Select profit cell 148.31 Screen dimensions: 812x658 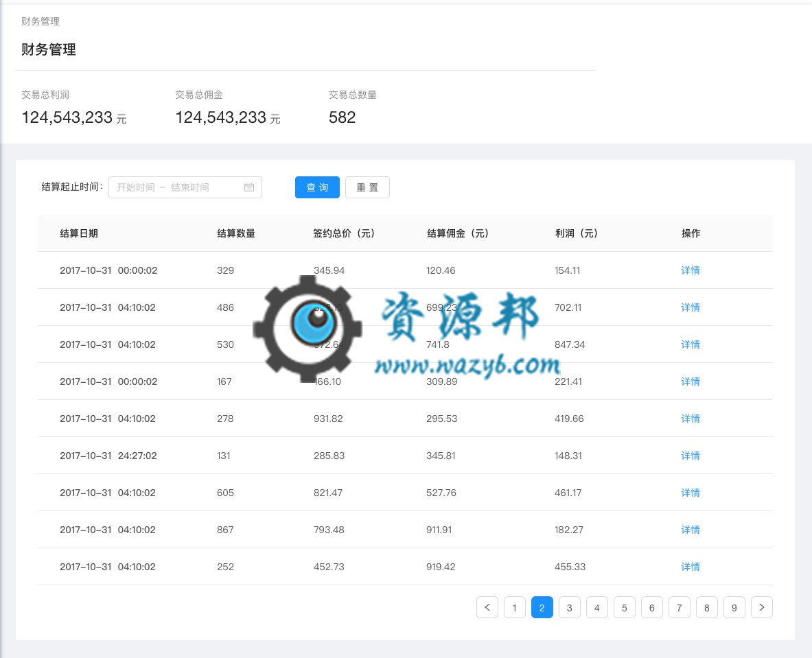click(x=568, y=456)
